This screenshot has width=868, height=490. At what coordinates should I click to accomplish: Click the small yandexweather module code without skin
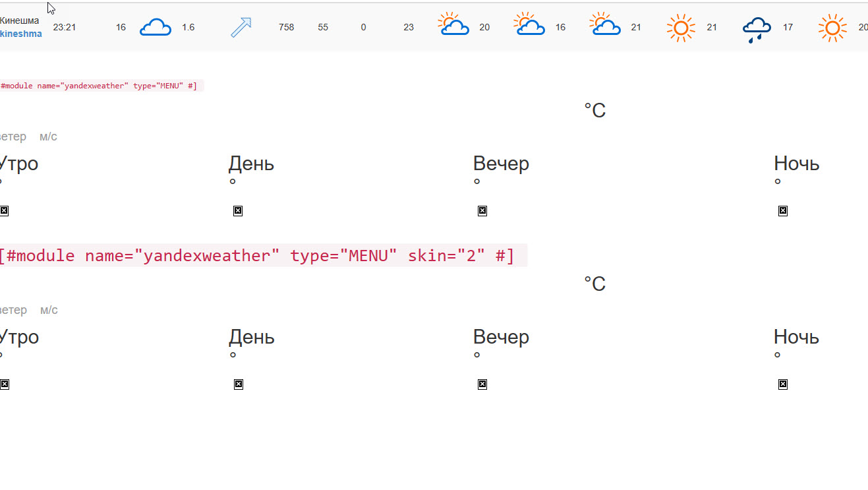[99, 86]
